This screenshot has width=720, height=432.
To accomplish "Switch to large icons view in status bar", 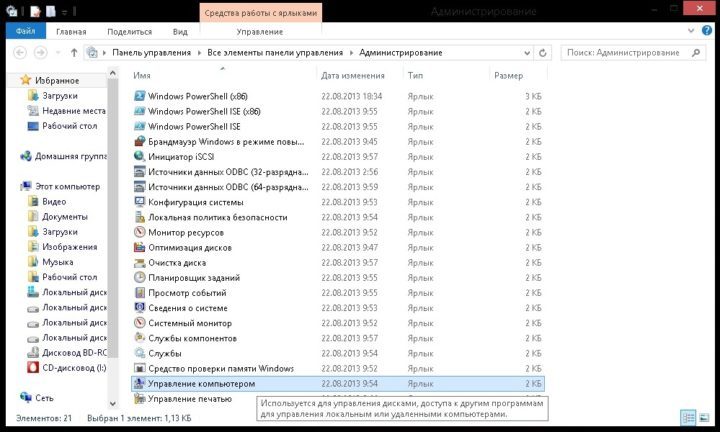I will 704,418.
